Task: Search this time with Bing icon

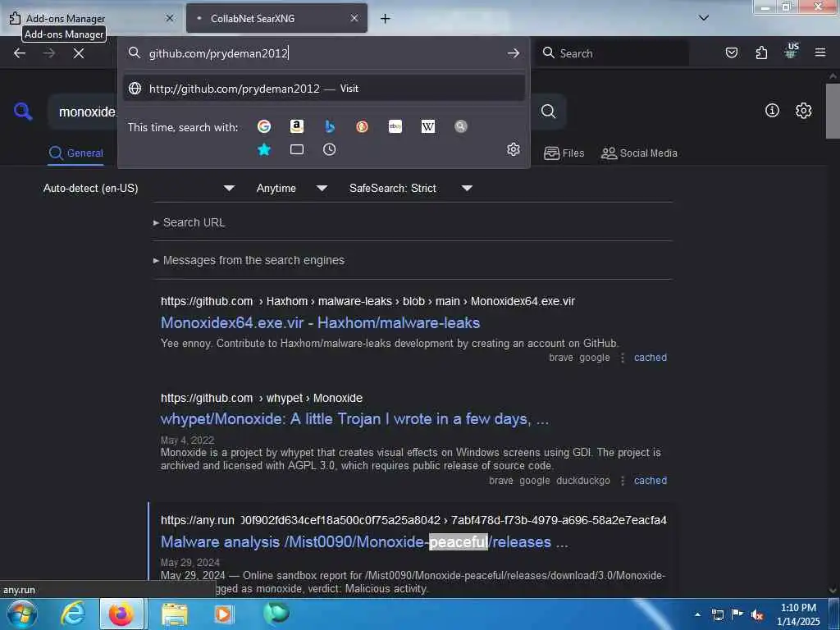Action: pos(330,126)
